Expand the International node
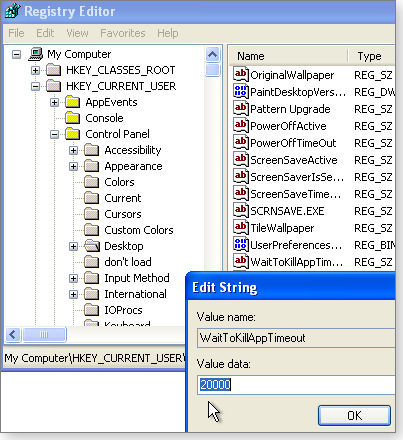 click(73, 294)
